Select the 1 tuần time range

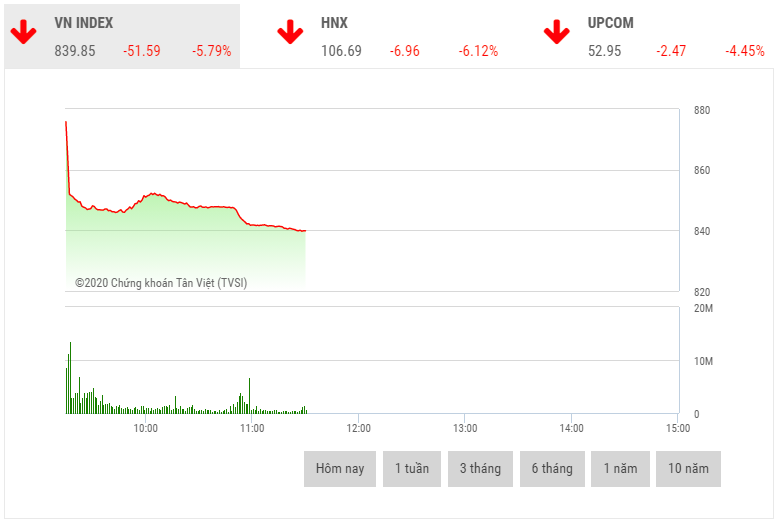412,469
